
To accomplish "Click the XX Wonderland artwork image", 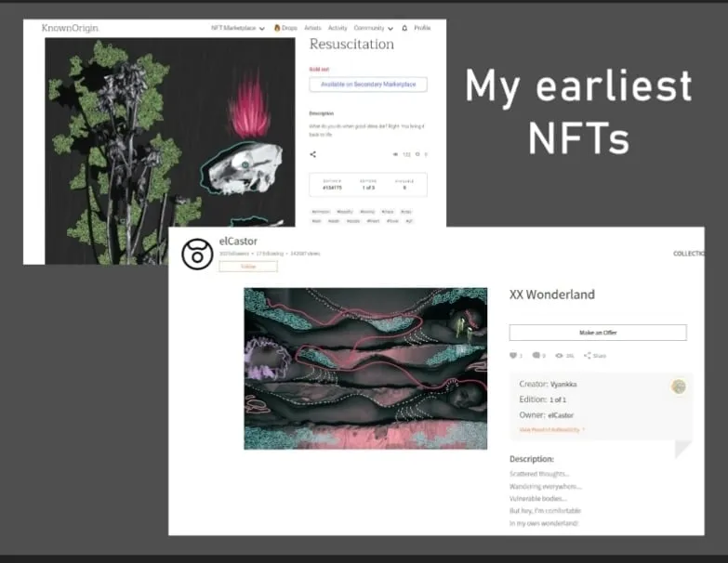I will [x=365, y=369].
